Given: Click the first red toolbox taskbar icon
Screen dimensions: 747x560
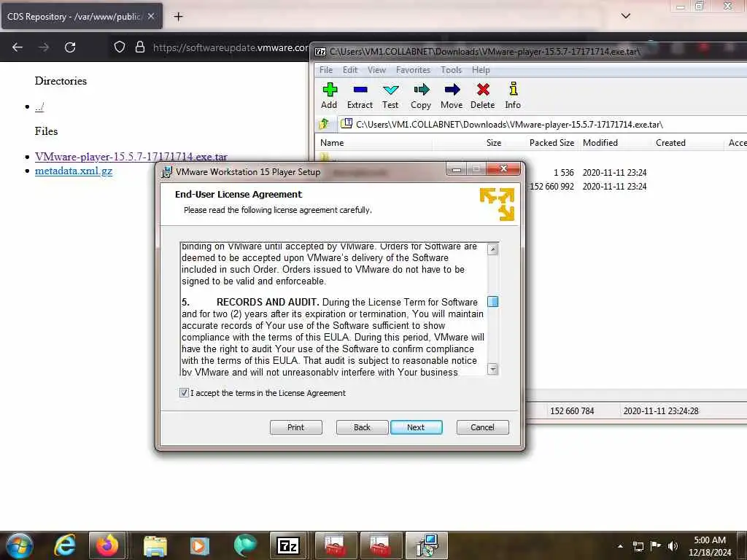Looking at the screenshot, I should point(336,545).
